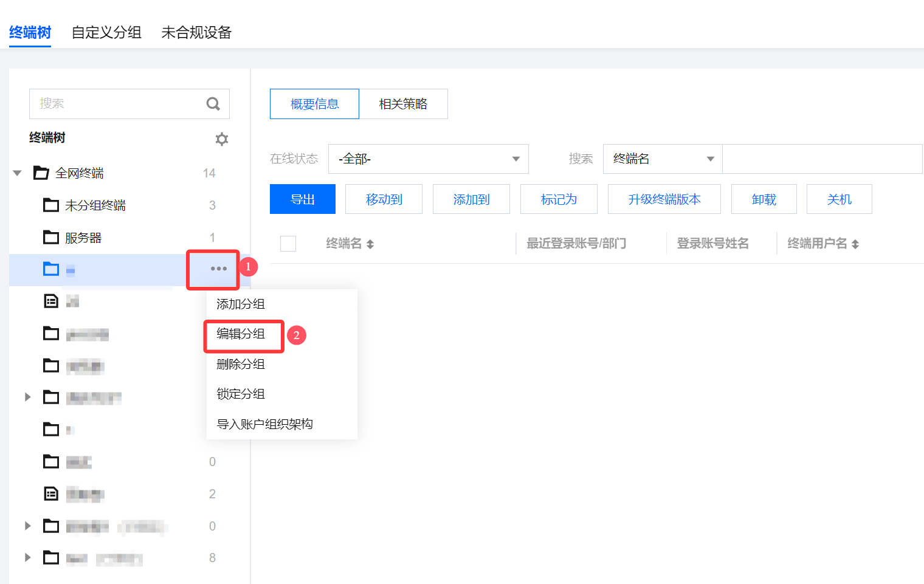The image size is (924, 584).
Task: Toggle the select-all checkbox in table header
Action: tap(288, 244)
